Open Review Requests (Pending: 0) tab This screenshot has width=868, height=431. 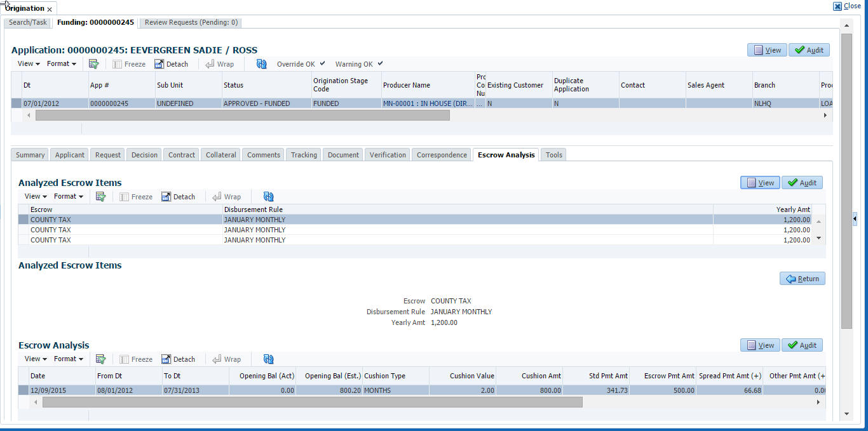(191, 22)
